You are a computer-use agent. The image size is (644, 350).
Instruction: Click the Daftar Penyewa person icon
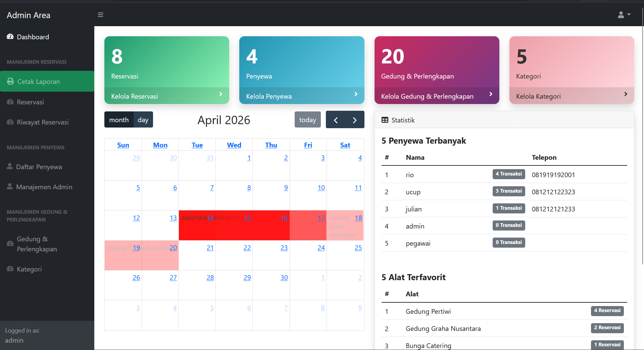10,166
